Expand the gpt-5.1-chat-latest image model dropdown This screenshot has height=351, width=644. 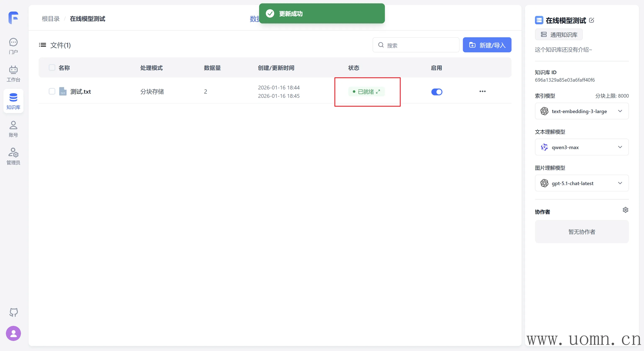coord(582,183)
